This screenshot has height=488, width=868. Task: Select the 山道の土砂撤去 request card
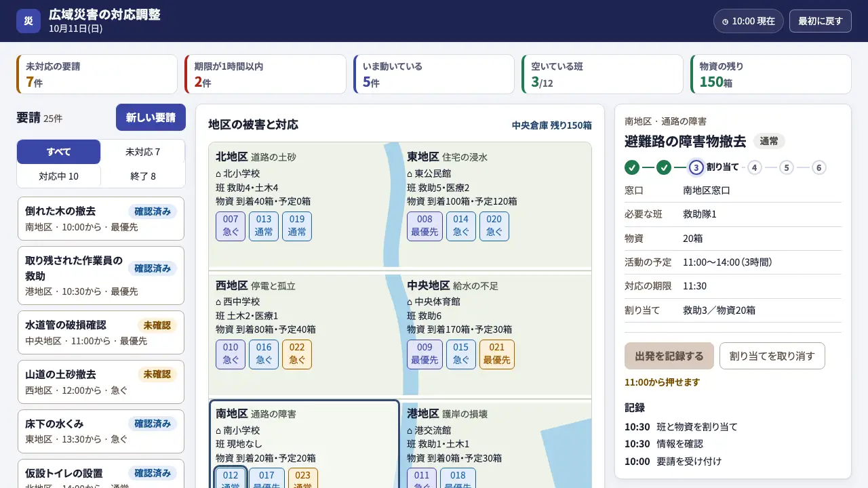click(101, 382)
